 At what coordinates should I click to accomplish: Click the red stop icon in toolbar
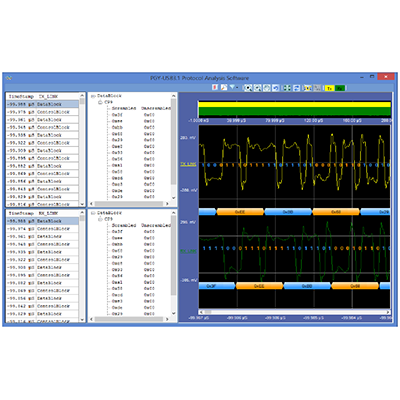215,88
